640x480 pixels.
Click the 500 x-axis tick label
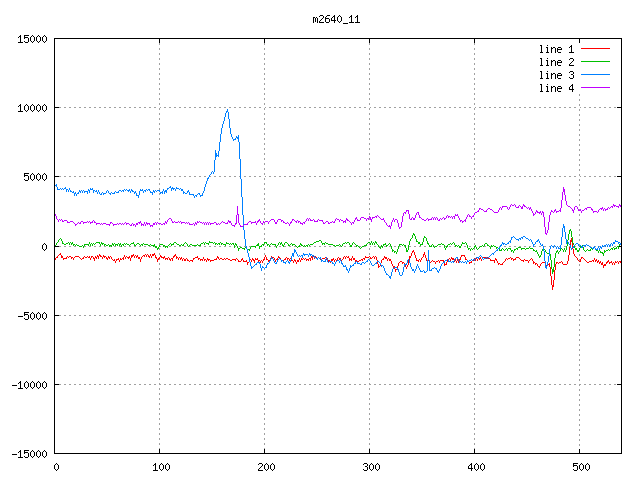tap(580, 467)
